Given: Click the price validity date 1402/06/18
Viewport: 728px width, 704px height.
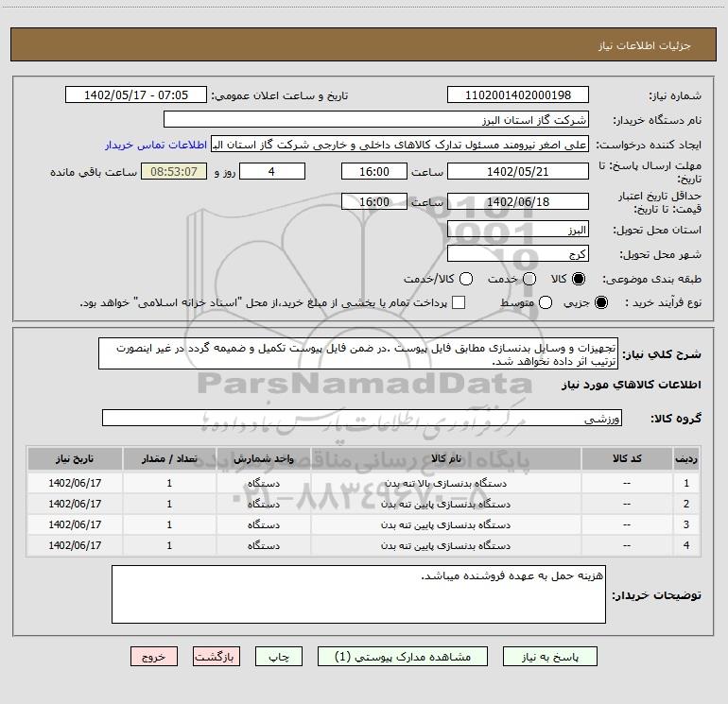Looking at the screenshot, I should (518, 201).
